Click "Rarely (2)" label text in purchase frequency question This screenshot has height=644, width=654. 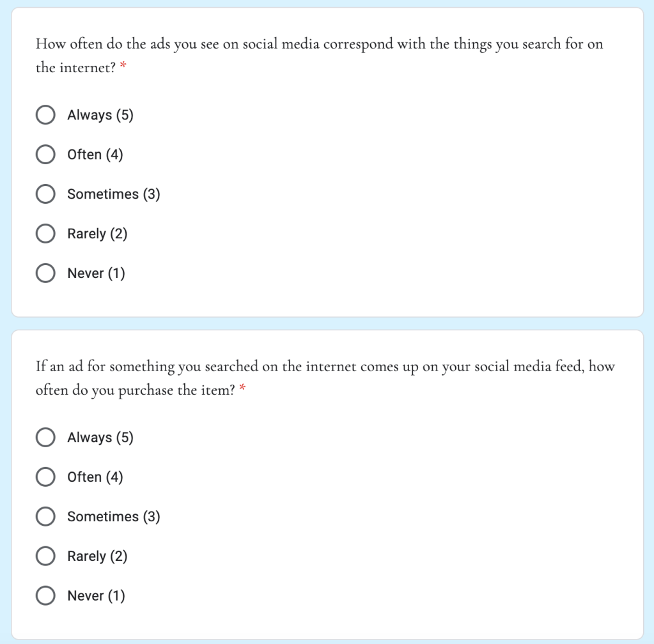tap(97, 557)
